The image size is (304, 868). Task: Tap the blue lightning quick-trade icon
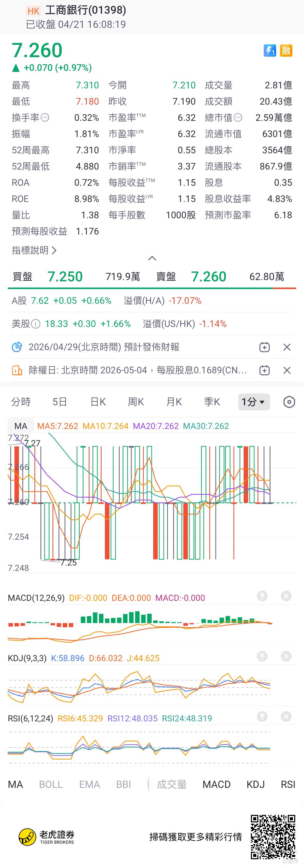270,50
